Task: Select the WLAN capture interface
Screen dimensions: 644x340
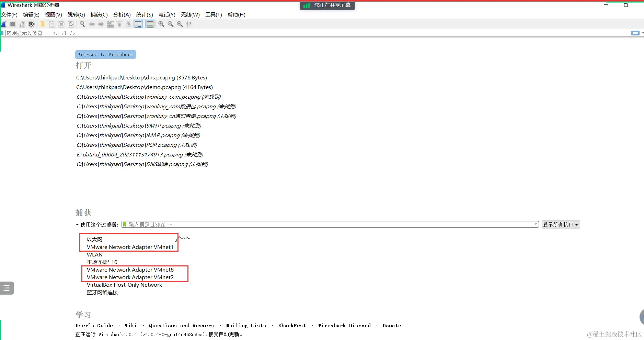Action: (x=95, y=255)
